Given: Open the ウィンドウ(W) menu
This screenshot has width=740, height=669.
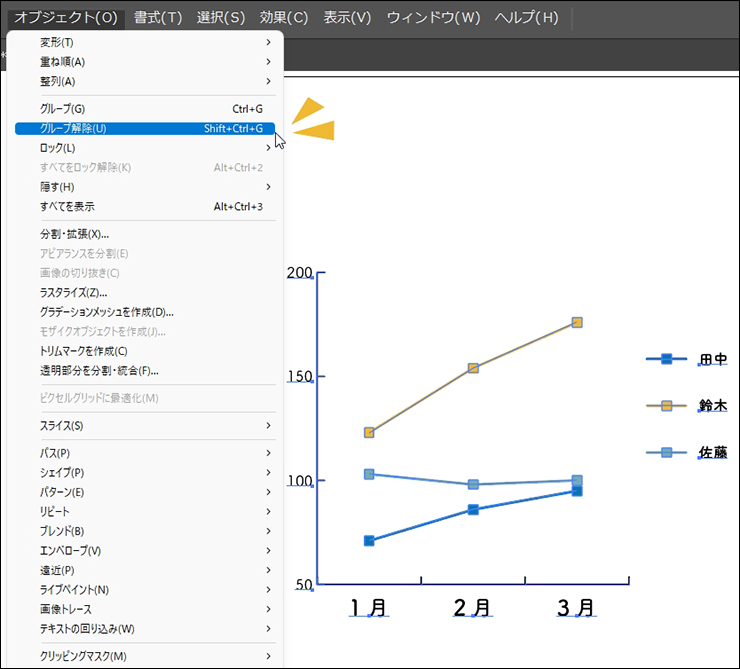Looking at the screenshot, I should tap(433, 18).
